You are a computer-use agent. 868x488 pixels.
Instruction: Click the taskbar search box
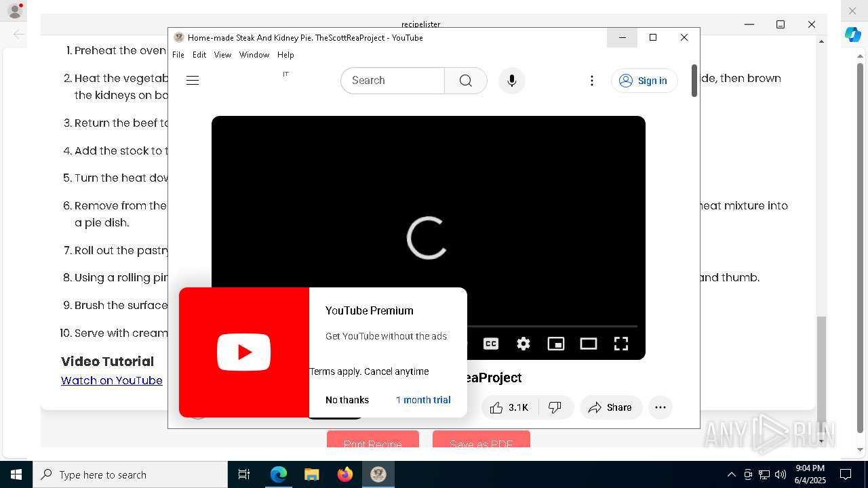[x=130, y=474]
